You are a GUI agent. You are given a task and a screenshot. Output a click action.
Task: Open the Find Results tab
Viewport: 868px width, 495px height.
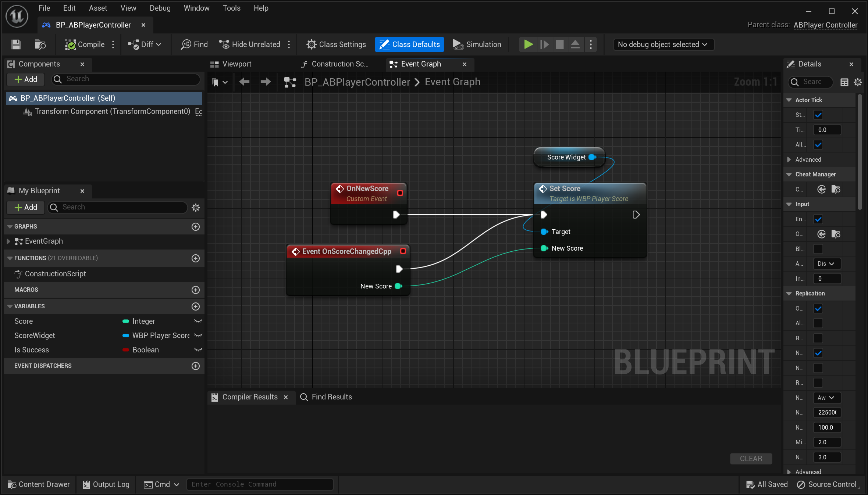[x=326, y=397]
